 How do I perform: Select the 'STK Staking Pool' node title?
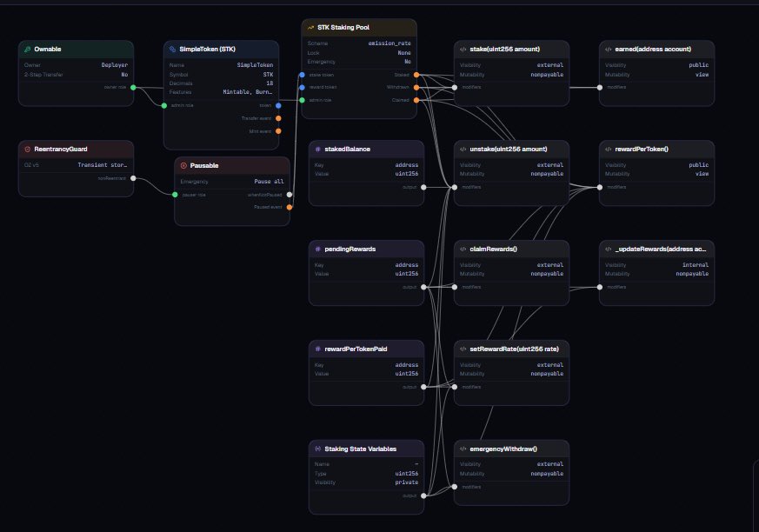[343, 28]
